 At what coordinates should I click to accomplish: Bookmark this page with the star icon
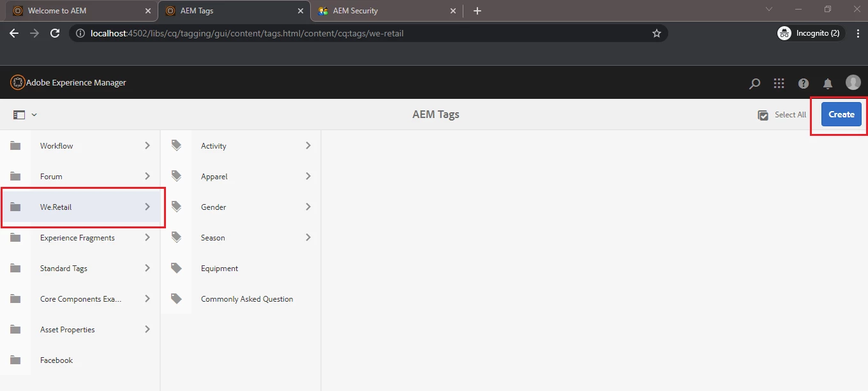657,33
